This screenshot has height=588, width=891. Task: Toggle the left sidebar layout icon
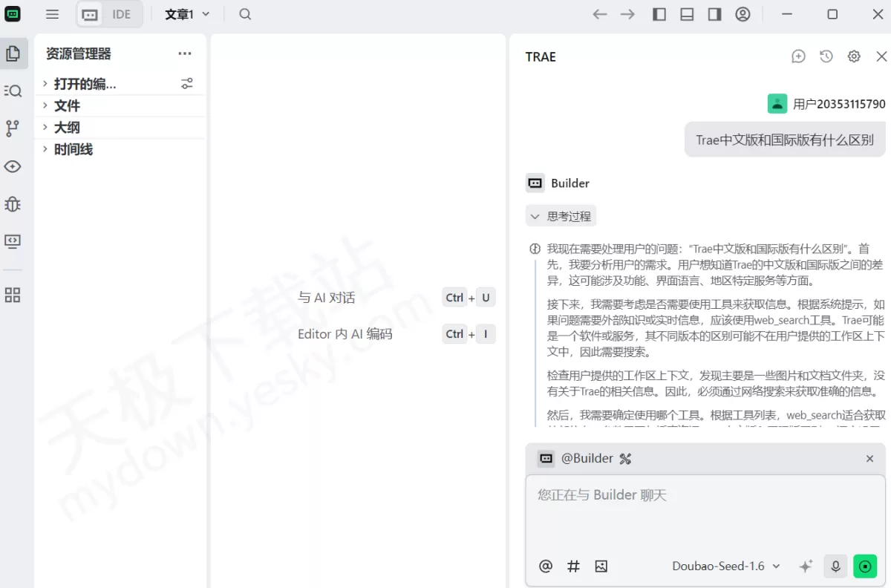(x=659, y=14)
